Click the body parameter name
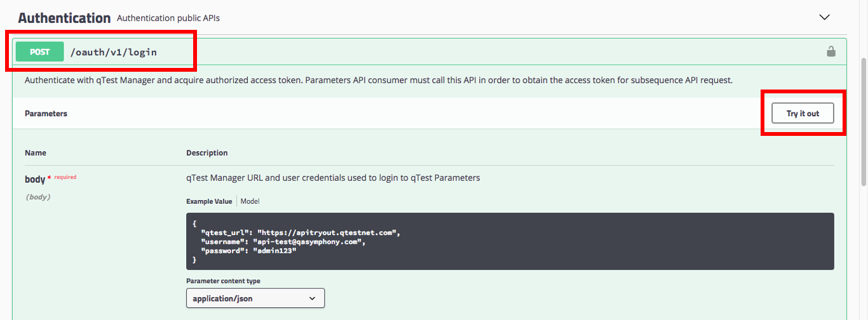This screenshot has height=320, width=868. tap(34, 180)
